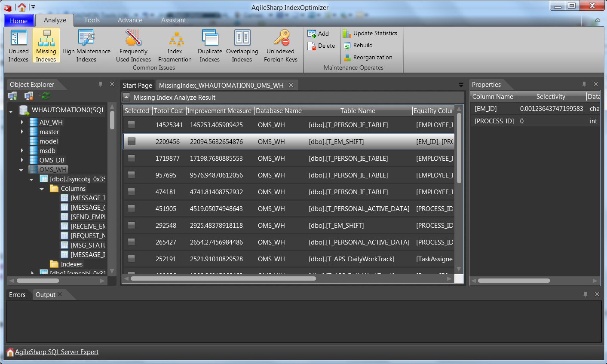Collapse Missing Index Analyze Result header
The width and height of the screenshot is (607, 364).
pyautogui.click(x=126, y=97)
